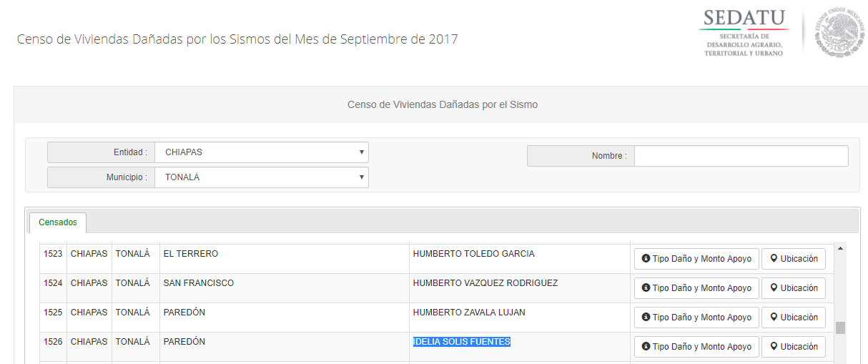The height and width of the screenshot is (364, 868).
Task: Open Tipo Daño y Monto Apoyo for Idelia Solis Fuentes
Action: click(696, 347)
